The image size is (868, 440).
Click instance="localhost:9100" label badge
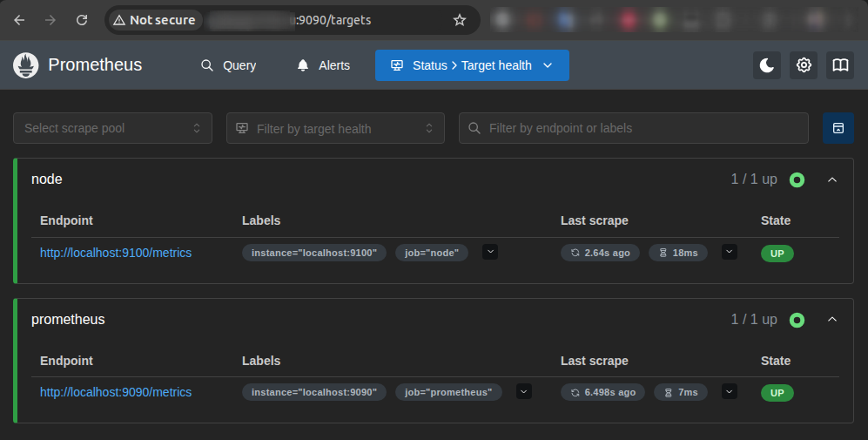[x=314, y=253]
